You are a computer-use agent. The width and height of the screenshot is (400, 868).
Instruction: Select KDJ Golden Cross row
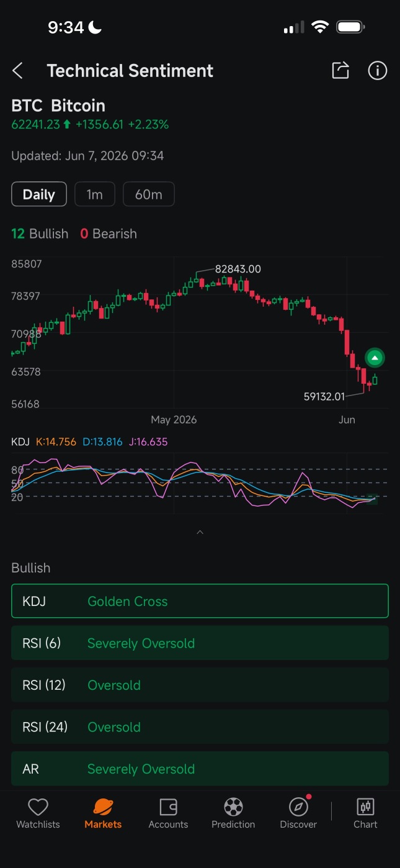pyautogui.click(x=200, y=601)
